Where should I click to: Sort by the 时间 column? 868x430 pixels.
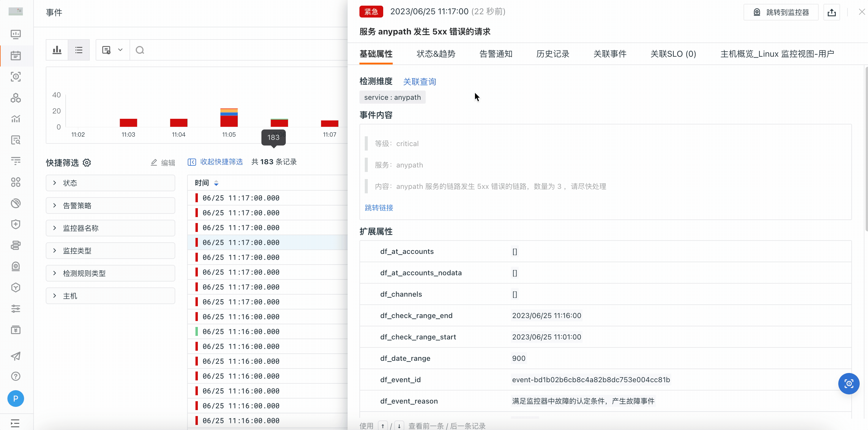[x=206, y=183]
